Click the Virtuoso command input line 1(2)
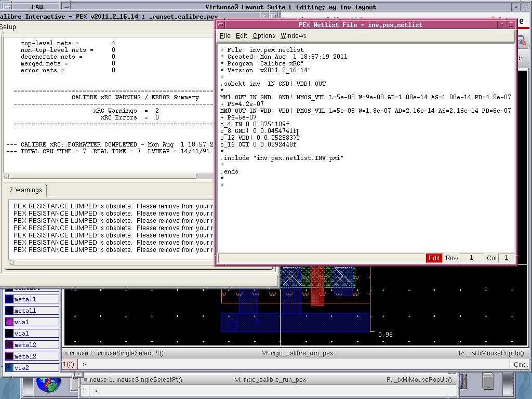This screenshot has width=532, height=399. tap(294, 364)
